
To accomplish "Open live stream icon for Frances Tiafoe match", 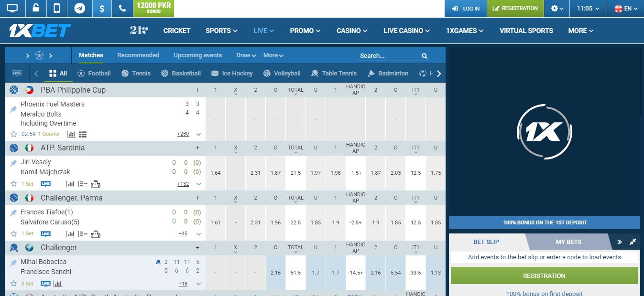I will click(45, 234).
